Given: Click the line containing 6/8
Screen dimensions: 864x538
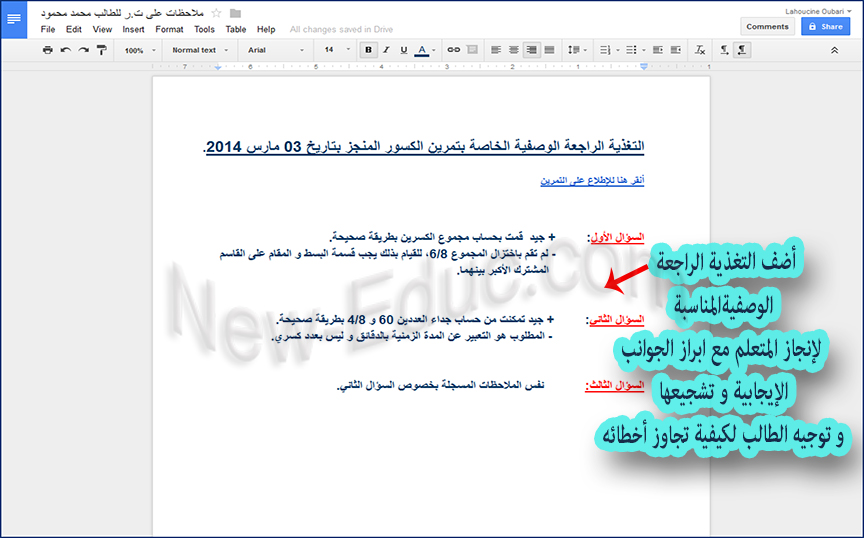Looking at the screenshot, I should [x=388, y=254].
